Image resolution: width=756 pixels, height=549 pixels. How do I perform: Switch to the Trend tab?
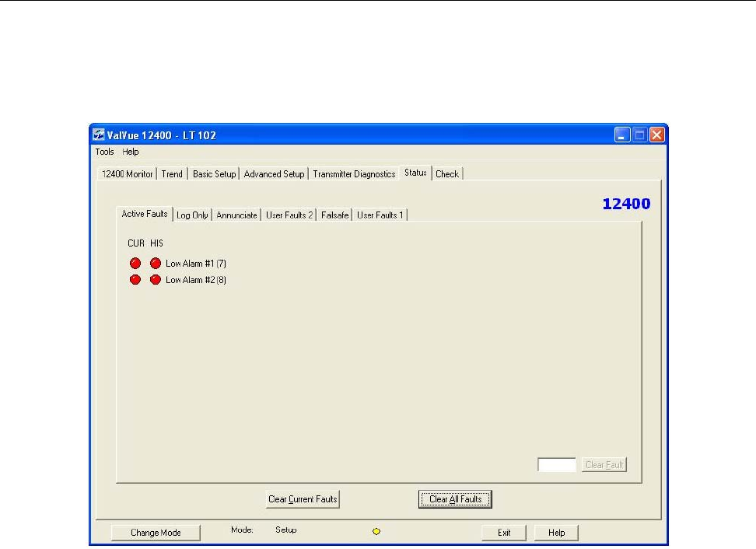(172, 174)
